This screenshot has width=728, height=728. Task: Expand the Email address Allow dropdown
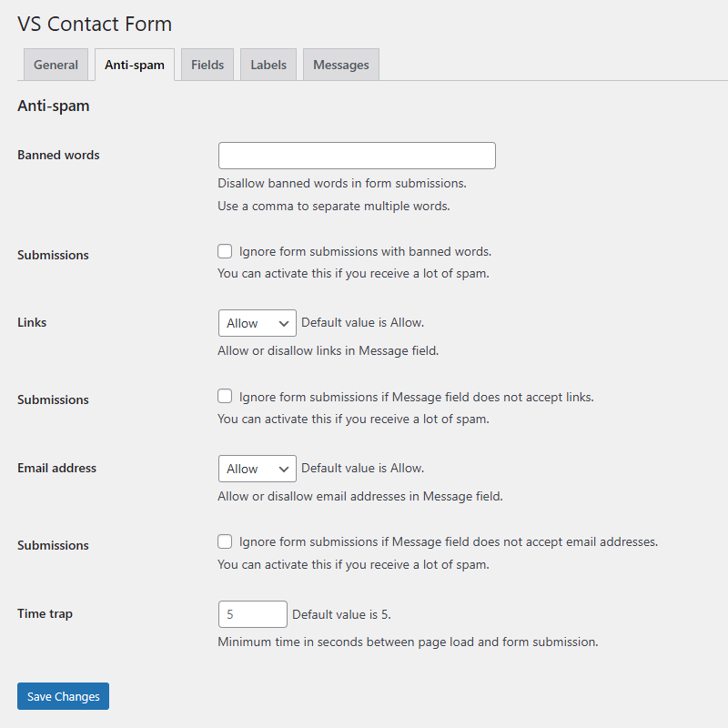pyautogui.click(x=257, y=469)
